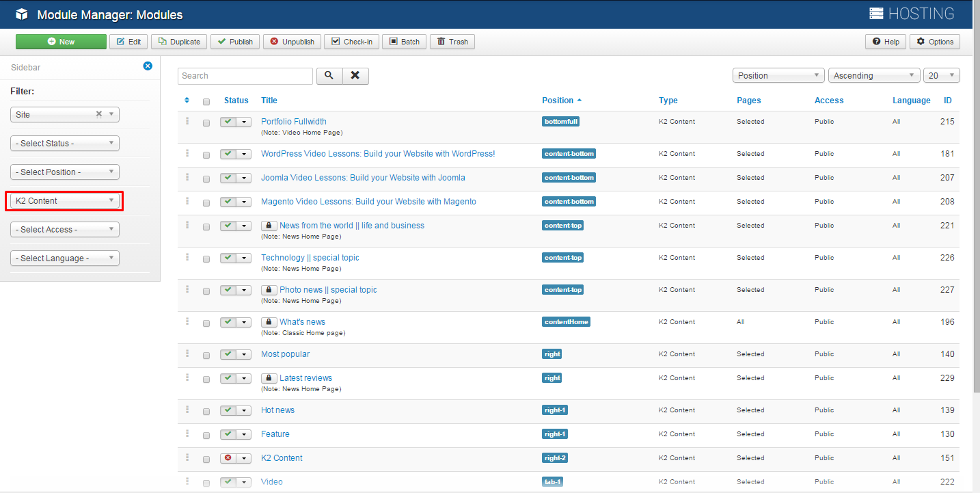The image size is (980, 493).
Task: Click the HOSTING logo in header
Action: pos(912,14)
